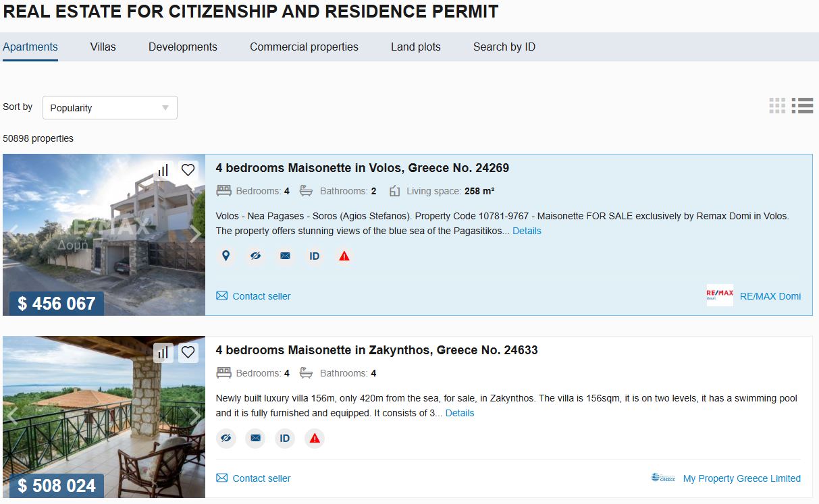The height and width of the screenshot is (504, 819).
Task: Open Zakynthos maisonette photo thumbnail
Action: (x=104, y=417)
